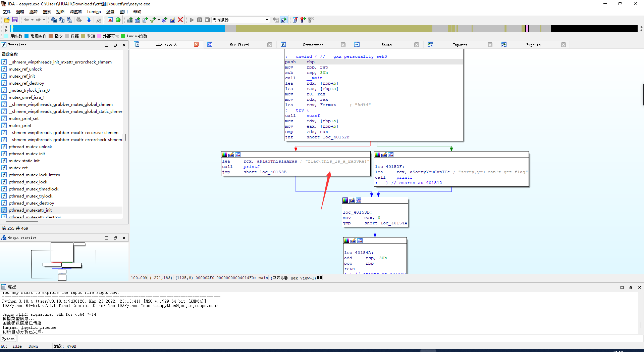This screenshot has width=644, height=352.
Task: Click the group-nodes icon in loc_40153B block
Action: [359, 200]
